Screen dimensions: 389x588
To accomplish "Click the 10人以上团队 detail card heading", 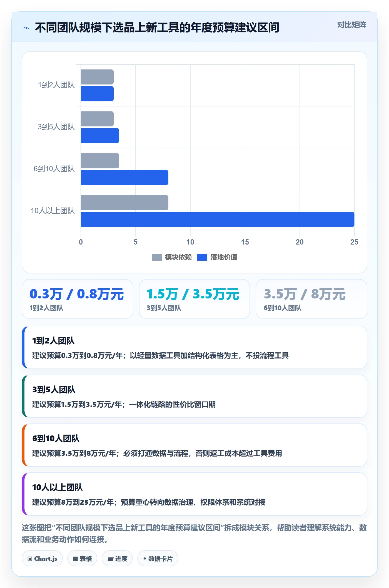I will click(58, 487).
